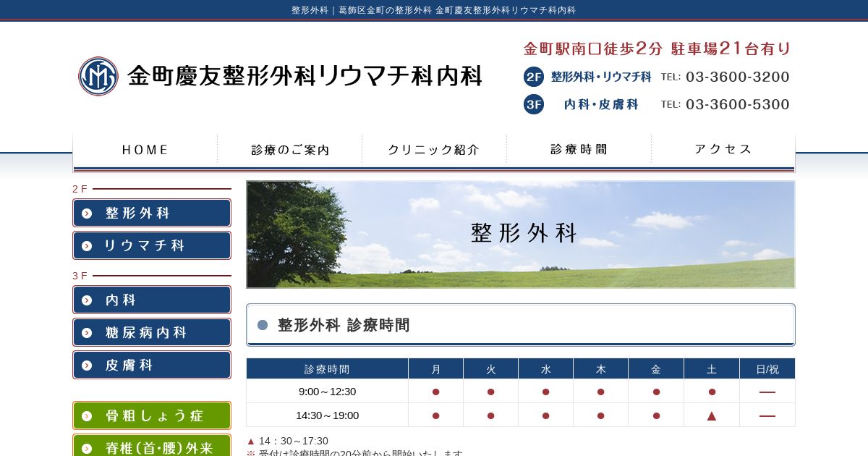Click the 水 column header
The width and height of the screenshot is (868, 456).
click(x=545, y=369)
